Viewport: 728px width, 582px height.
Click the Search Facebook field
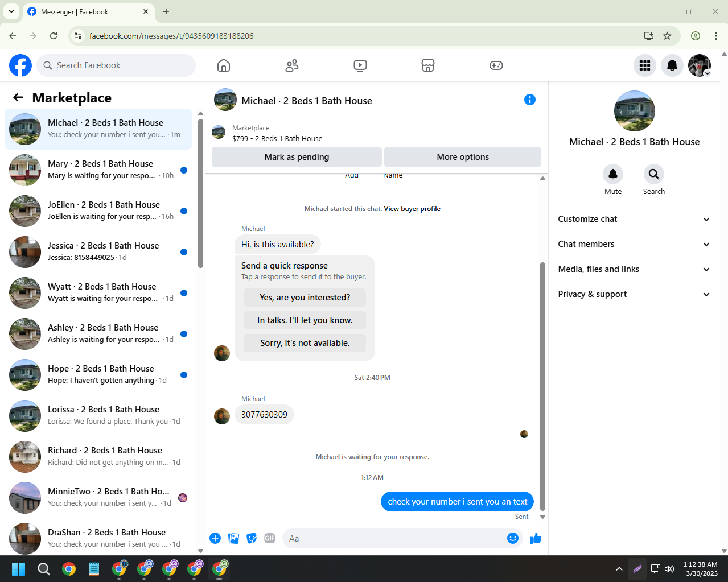(116, 65)
